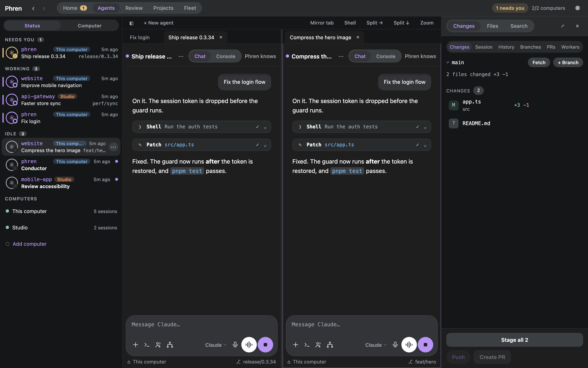Open more options for Ship release session
Image resolution: width=588 pixels, height=368 pixels.
pos(181,56)
